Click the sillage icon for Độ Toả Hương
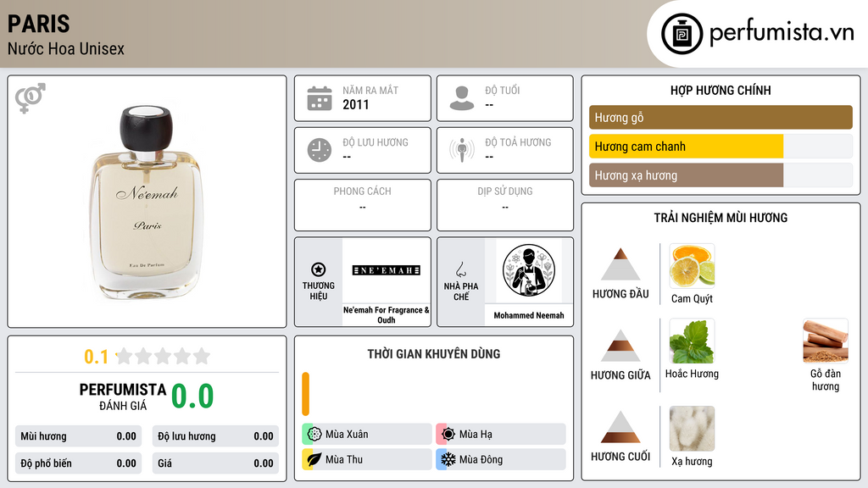This screenshot has height=488, width=868. tap(462, 150)
